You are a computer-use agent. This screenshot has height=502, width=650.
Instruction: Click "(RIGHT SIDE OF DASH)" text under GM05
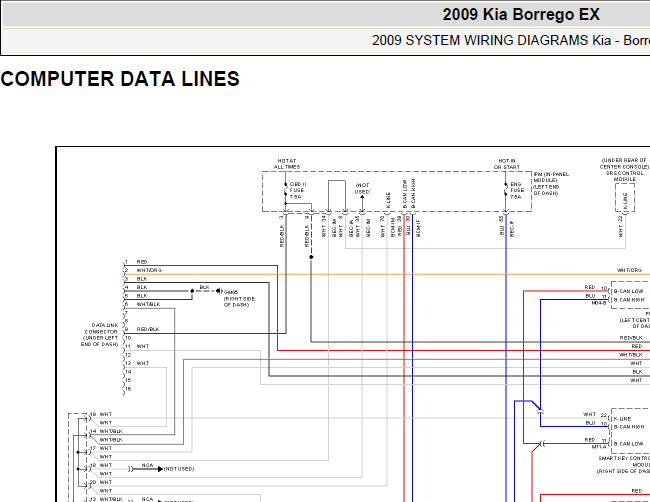click(x=239, y=302)
